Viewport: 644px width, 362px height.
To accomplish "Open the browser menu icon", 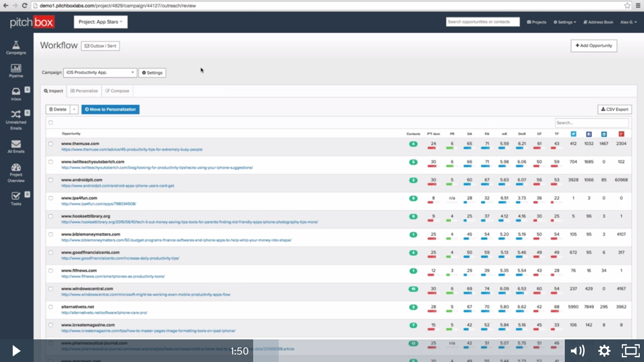I will click(638, 6).
